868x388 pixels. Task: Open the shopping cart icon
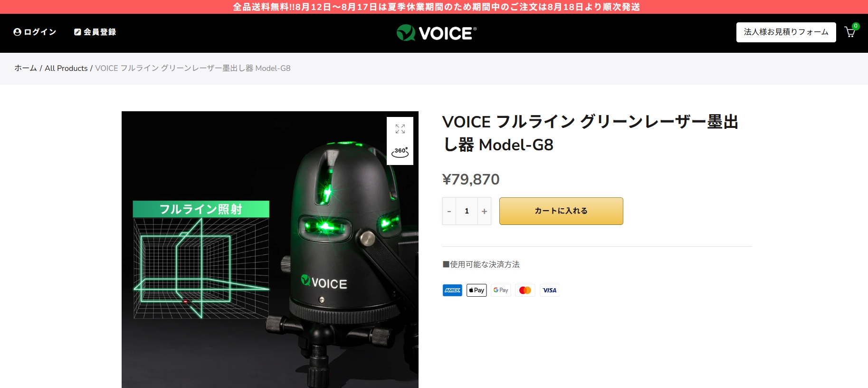click(x=850, y=32)
